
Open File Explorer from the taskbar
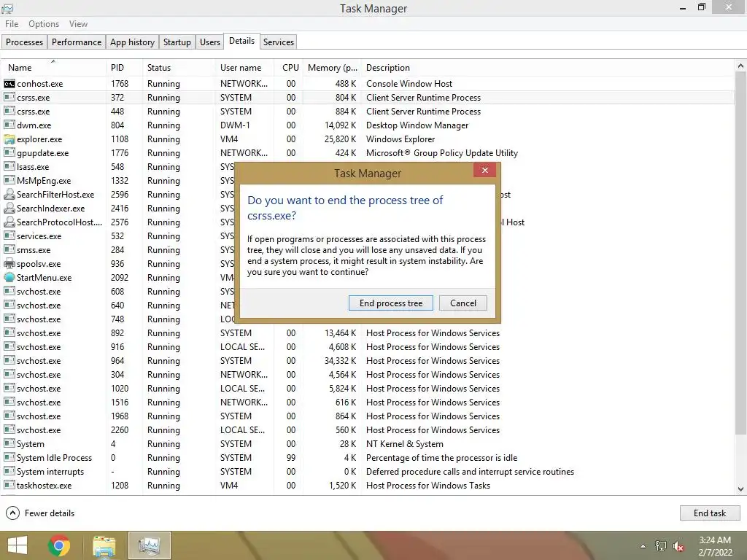(104, 545)
